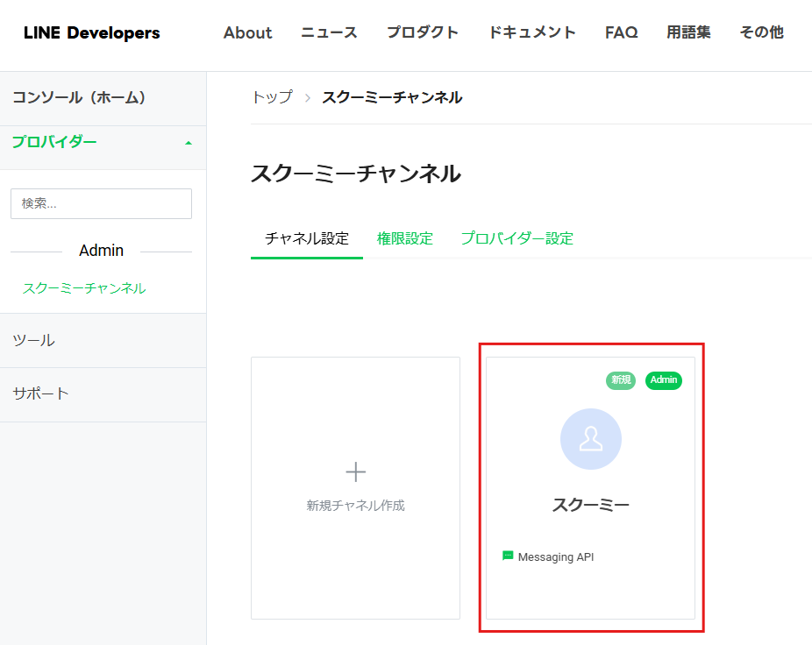Click the plus icon for new channel
Image resolution: width=812 pixels, height=645 pixels.
355,472
